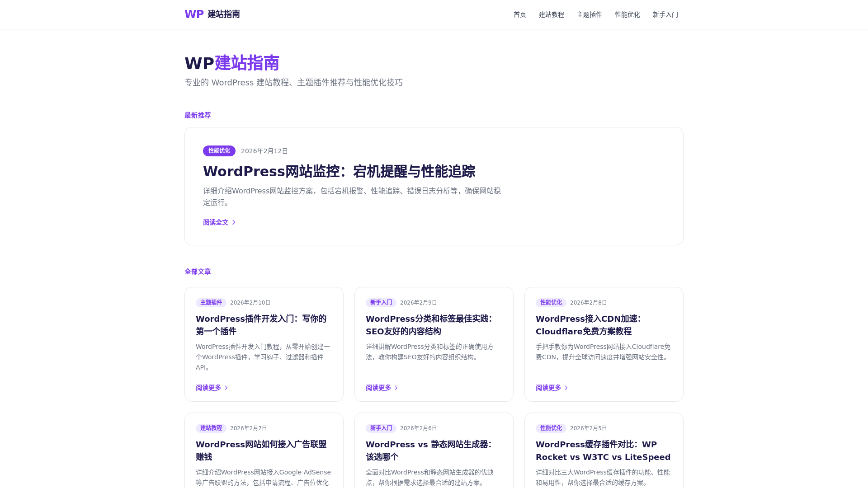Open WordPress vs 静态网站生成器 article

[429, 450]
